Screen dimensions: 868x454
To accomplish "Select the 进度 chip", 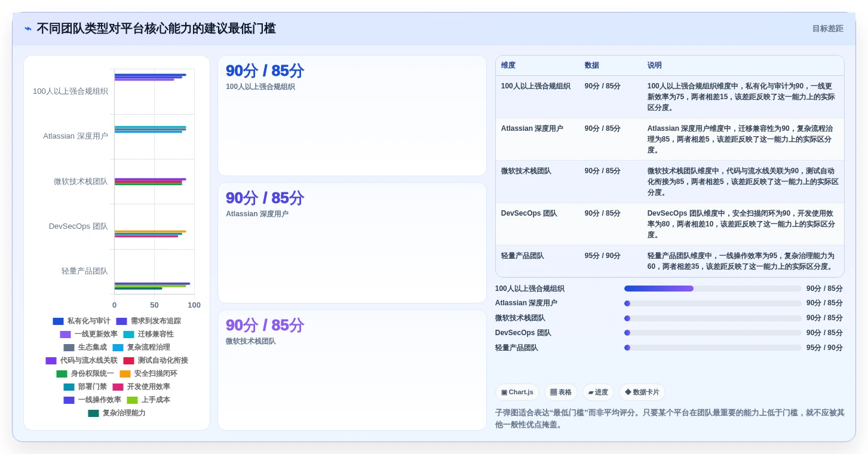I will (598, 392).
